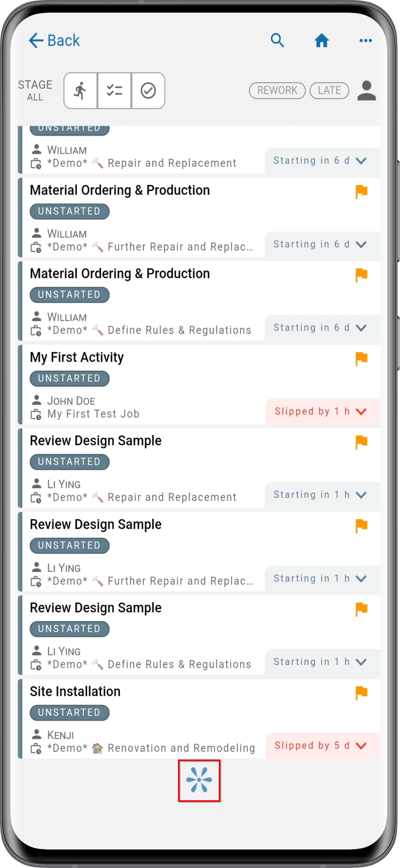
Task: Open the STAGE ALL filter
Action: point(35,90)
